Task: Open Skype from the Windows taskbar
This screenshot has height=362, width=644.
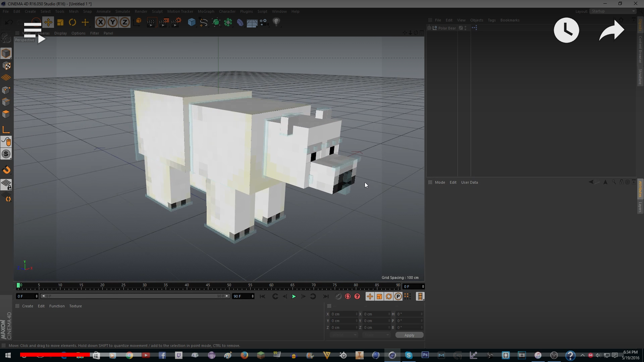Action: pos(409,355)
